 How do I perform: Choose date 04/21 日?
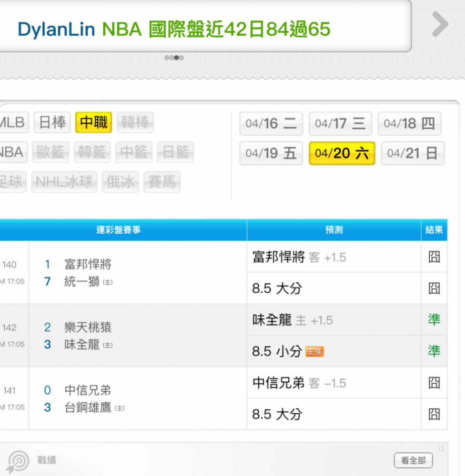[x=413, y=153]
